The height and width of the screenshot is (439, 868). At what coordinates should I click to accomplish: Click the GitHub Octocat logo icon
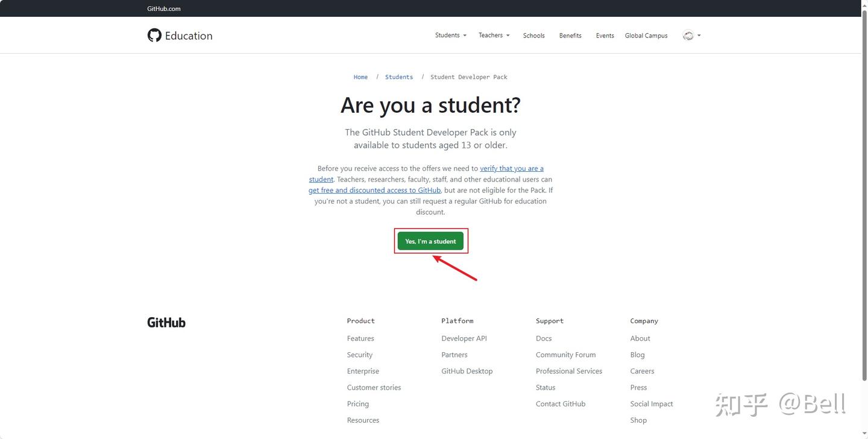click(x=154, y=35)
